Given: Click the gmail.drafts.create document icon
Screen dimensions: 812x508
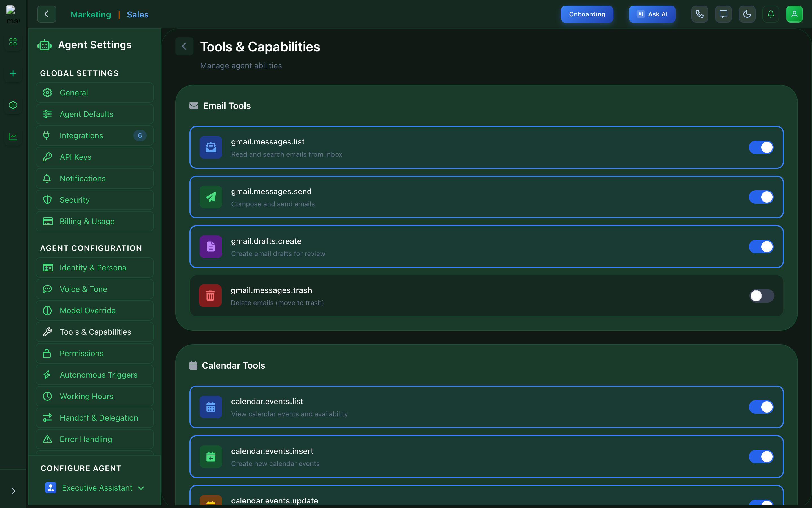Looking at the screenshot, I should [x=211, y=247].
